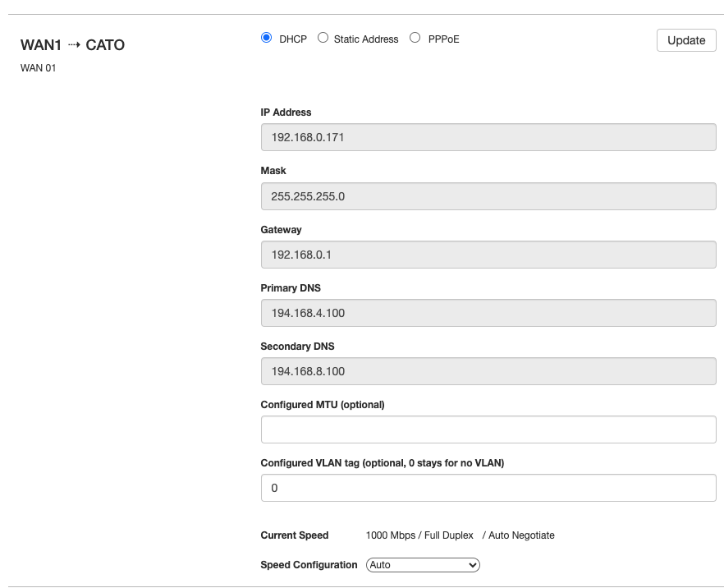Click the DHCP label text
The height and width of the screenshot is (588, 724).
[293, 39]
